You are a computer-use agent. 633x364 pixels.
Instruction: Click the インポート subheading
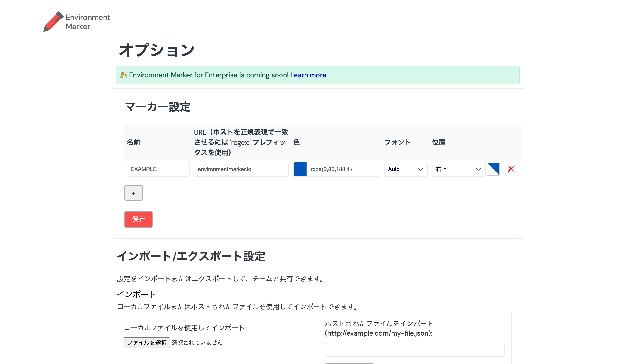136,294
